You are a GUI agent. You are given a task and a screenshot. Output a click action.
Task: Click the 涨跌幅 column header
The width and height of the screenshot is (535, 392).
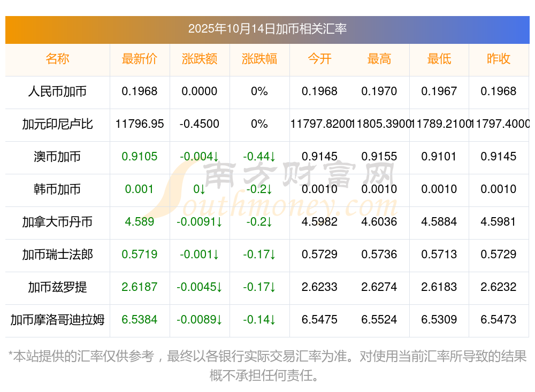(259, 59)
